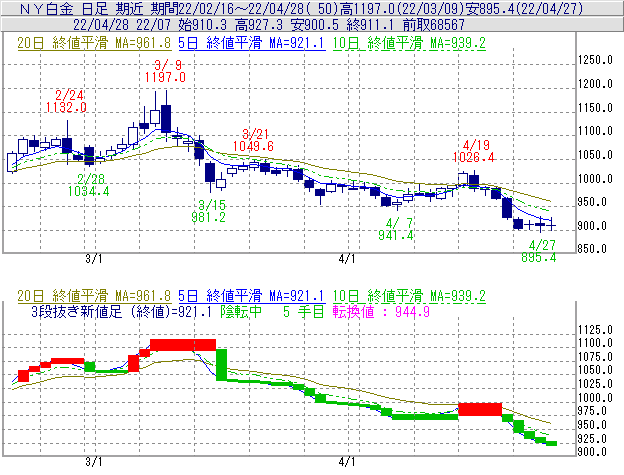The width and height of the screenshot is (624, 475).
Task: Click the 4/19 high label 1026.4
Action: pos(476,157)
